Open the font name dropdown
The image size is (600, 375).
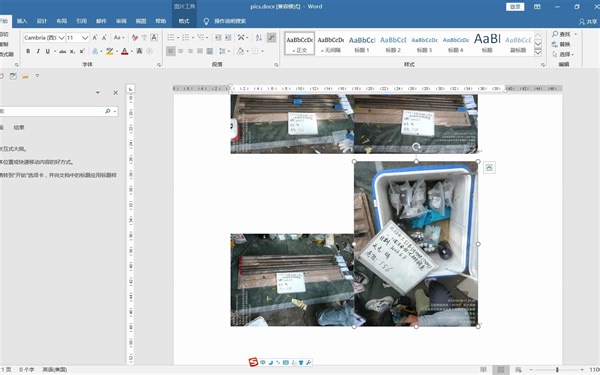(61, 38)
